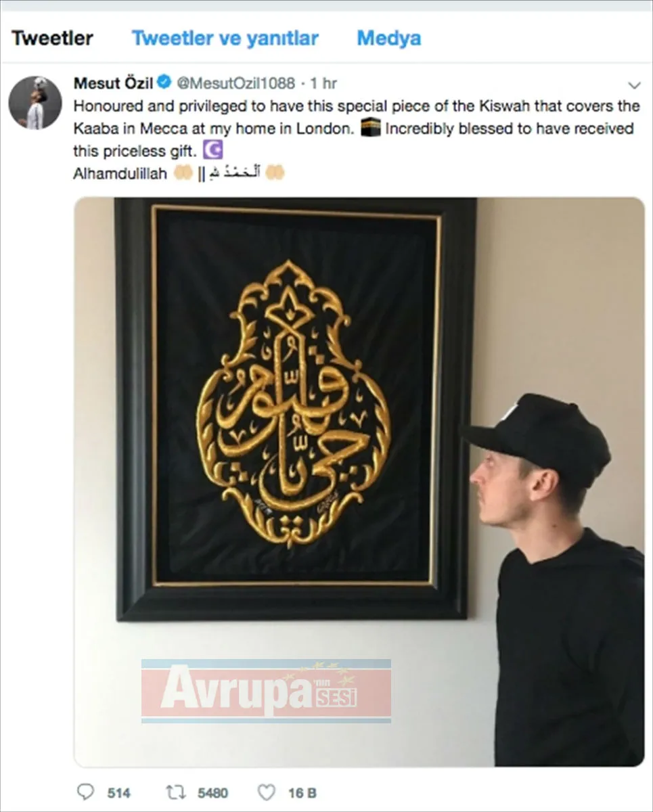Image resolution: width=653 pixels, height=812 pixels.
Task: Click the crescent moon emoji
Action: tap(212, 151)
